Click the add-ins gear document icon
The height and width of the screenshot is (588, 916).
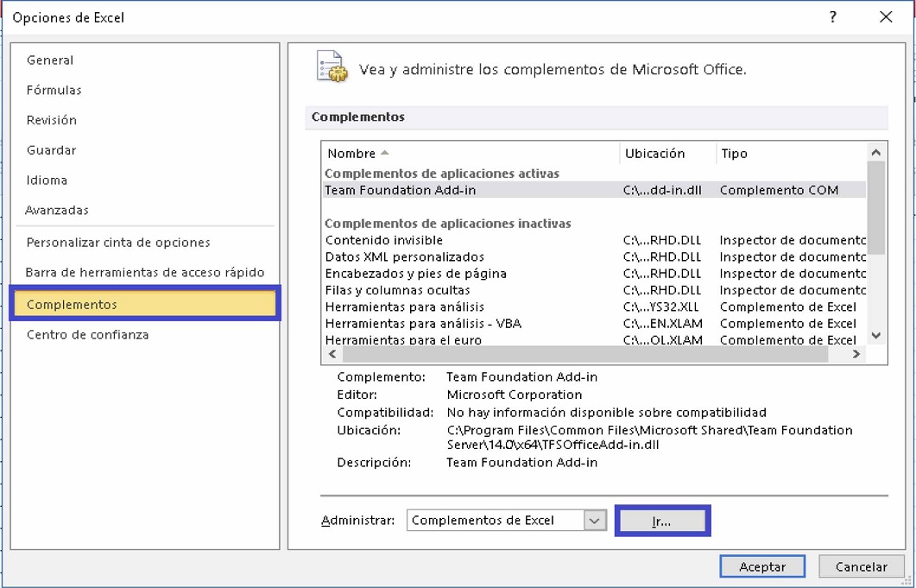tap(332, 68)
